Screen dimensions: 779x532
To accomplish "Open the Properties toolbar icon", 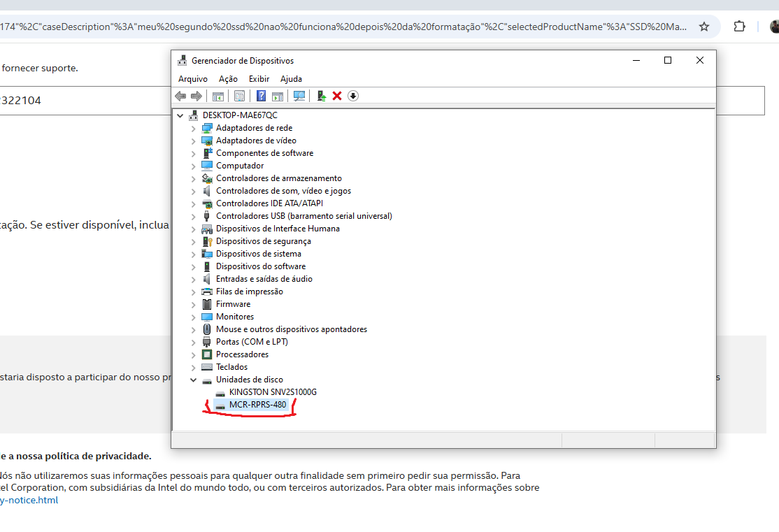I will [x=239, y=96].
